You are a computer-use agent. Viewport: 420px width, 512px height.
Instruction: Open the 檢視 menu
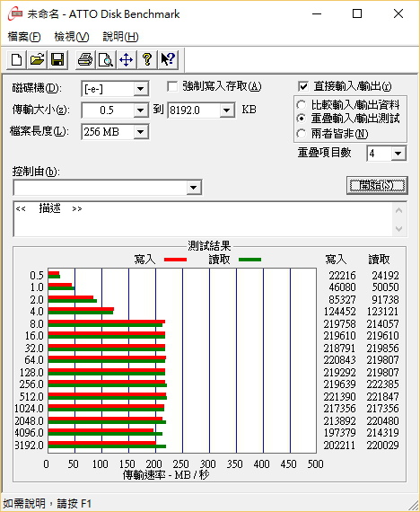72,37
